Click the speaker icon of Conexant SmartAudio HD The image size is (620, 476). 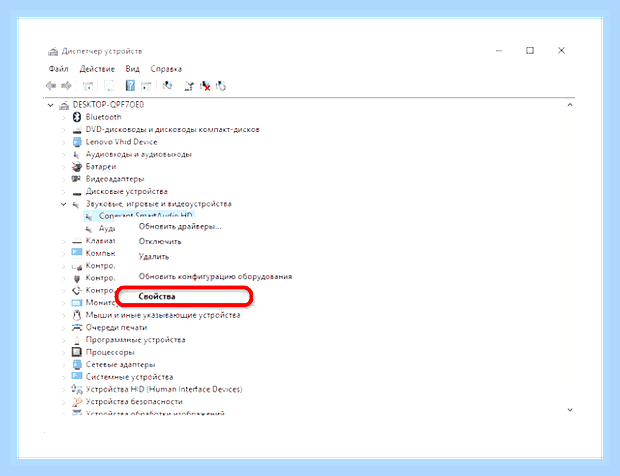(x=89, y=216)
